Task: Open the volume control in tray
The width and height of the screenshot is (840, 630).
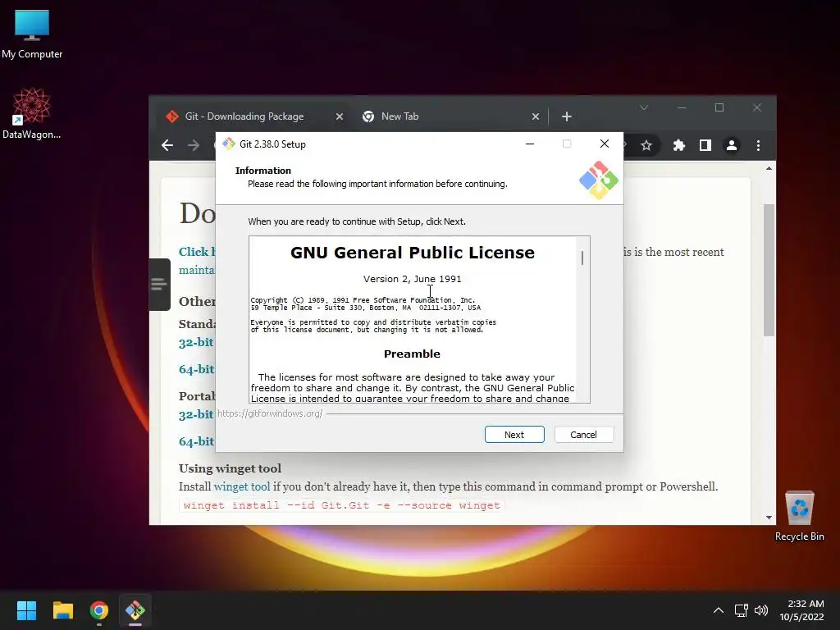Action: [x=760, y=610]
